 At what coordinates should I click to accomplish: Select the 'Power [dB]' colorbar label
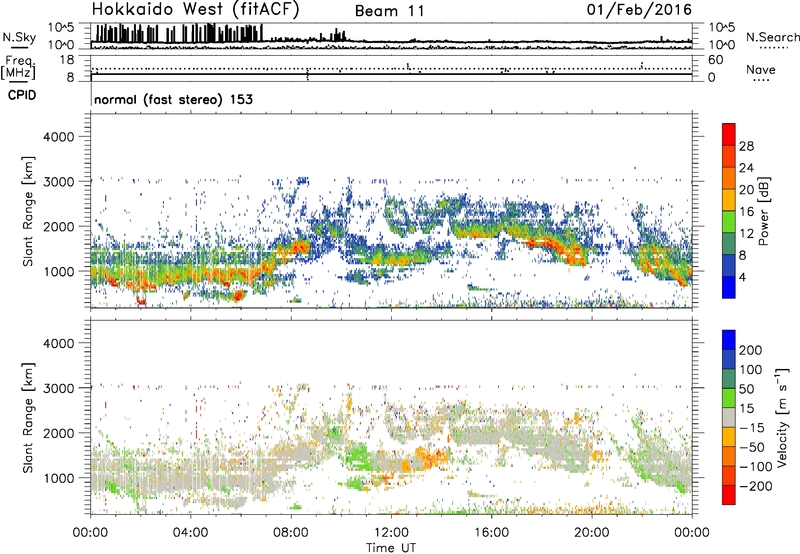[x=763, y=211]
